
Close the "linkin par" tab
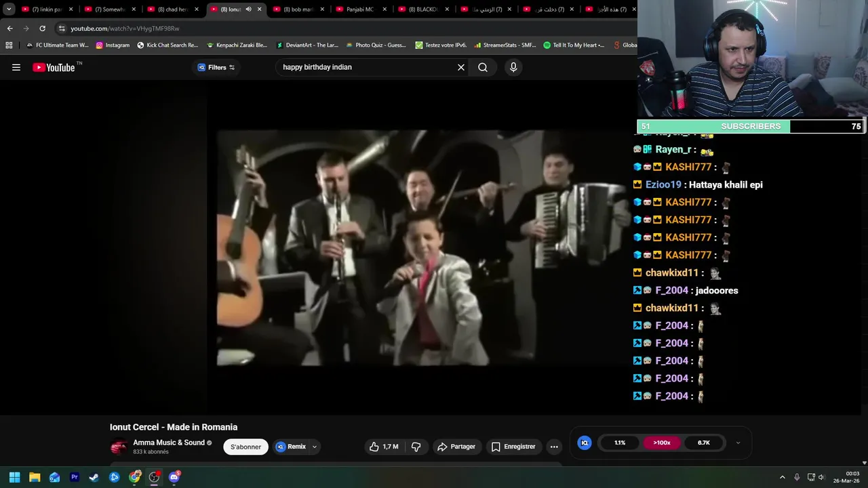tap(71, 9)
